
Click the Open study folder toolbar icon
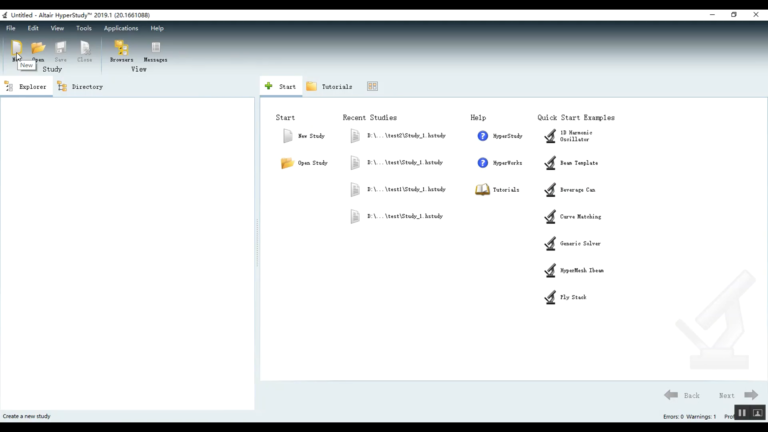38,48
